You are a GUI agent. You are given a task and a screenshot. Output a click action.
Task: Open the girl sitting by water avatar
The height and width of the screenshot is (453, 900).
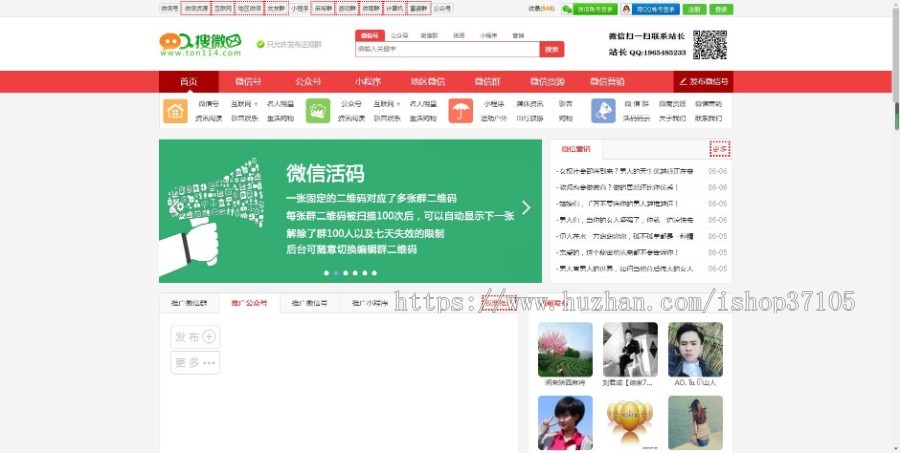pyautogui.click(x=696, y=423)
